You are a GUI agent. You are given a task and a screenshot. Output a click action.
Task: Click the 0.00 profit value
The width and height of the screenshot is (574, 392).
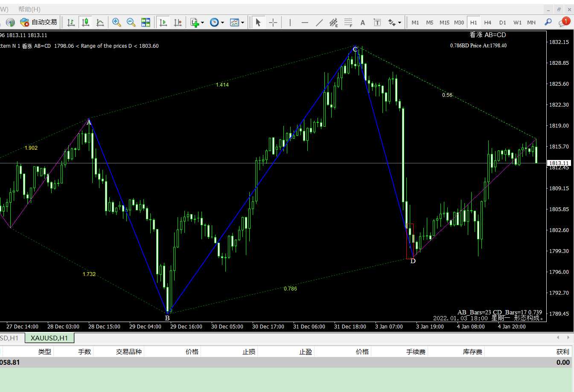click(x=563, y=362)
